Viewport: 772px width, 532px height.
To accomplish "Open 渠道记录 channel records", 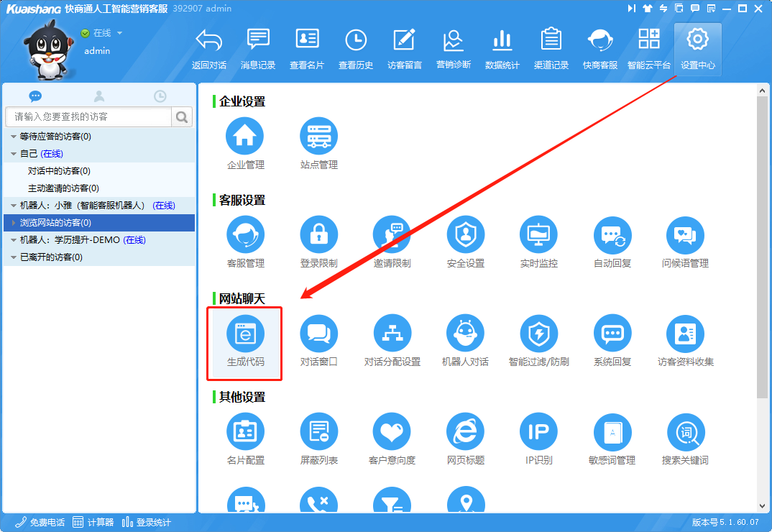I will click(551, 50).
